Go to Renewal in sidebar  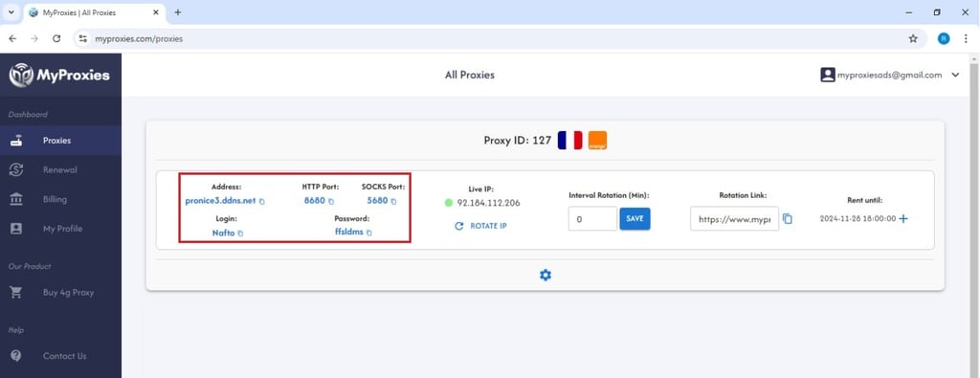click(60, 170)
